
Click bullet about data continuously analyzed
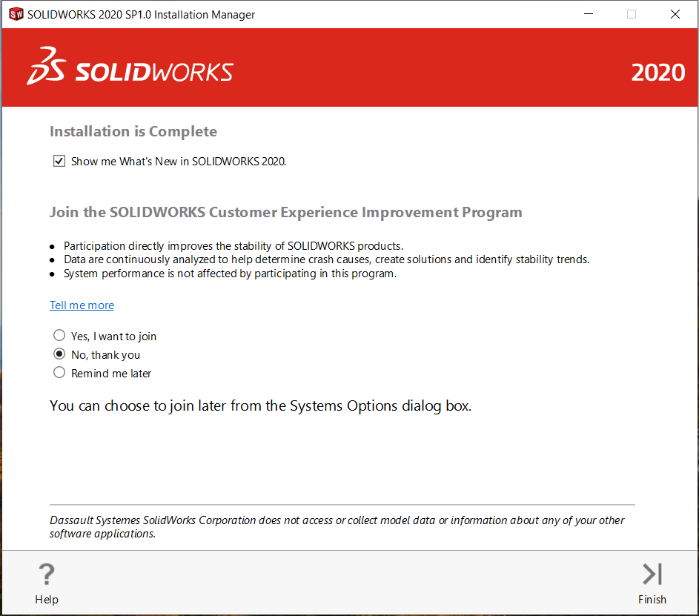(326, 259)
